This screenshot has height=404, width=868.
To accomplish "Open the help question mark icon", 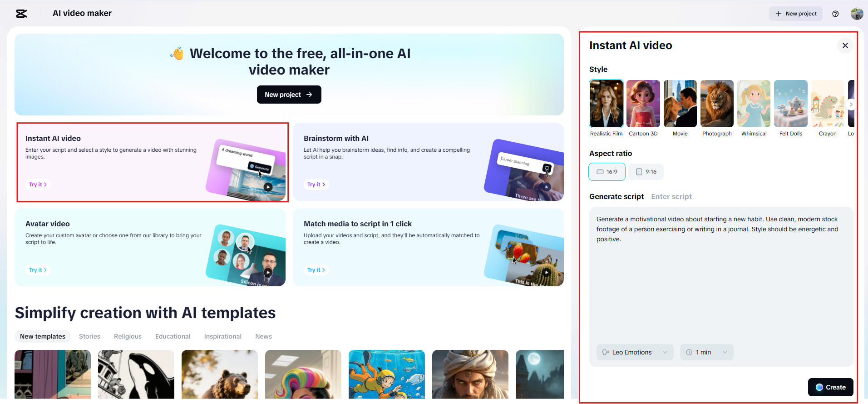I will pos(835,14).
